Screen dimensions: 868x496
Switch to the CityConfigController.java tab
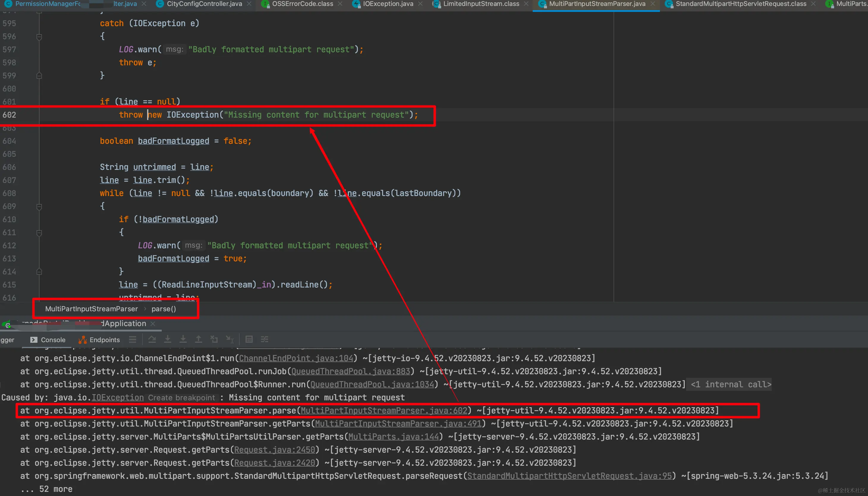click(204, 4)
